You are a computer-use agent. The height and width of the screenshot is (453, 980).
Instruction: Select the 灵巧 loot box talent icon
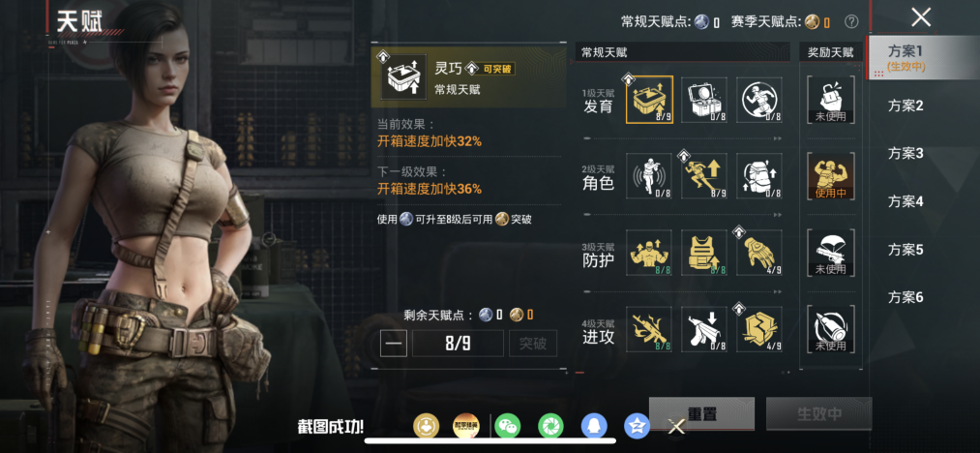(x=649, y=100)
